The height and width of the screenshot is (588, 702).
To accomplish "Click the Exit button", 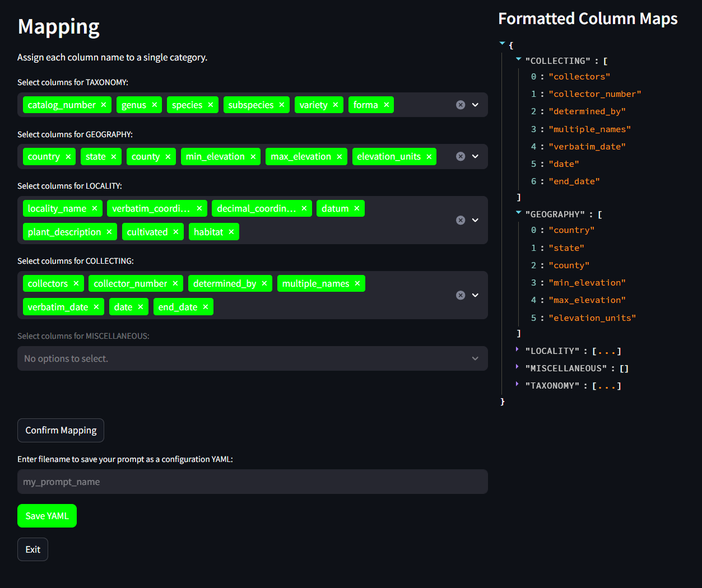I will [32, 549].
